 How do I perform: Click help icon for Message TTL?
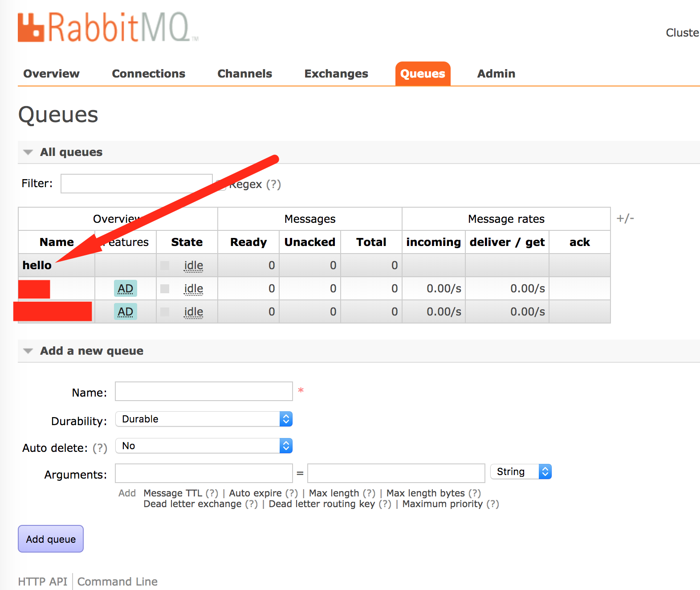212,493
